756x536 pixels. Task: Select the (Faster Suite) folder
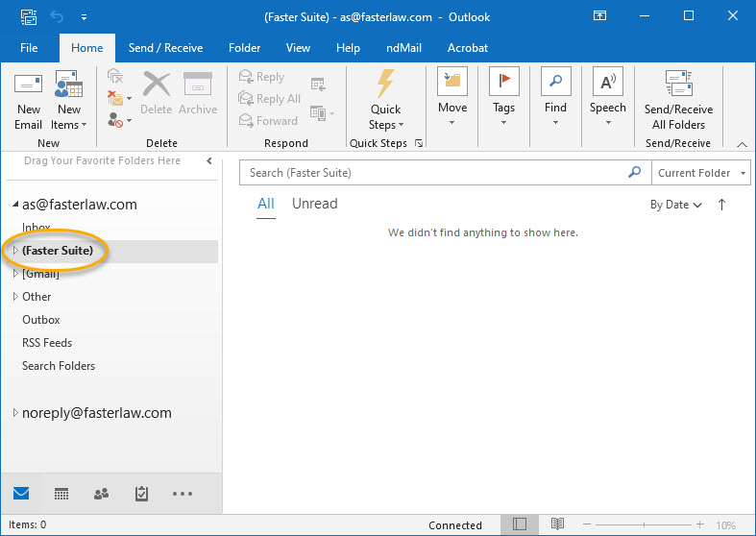(x=58, y=250)
